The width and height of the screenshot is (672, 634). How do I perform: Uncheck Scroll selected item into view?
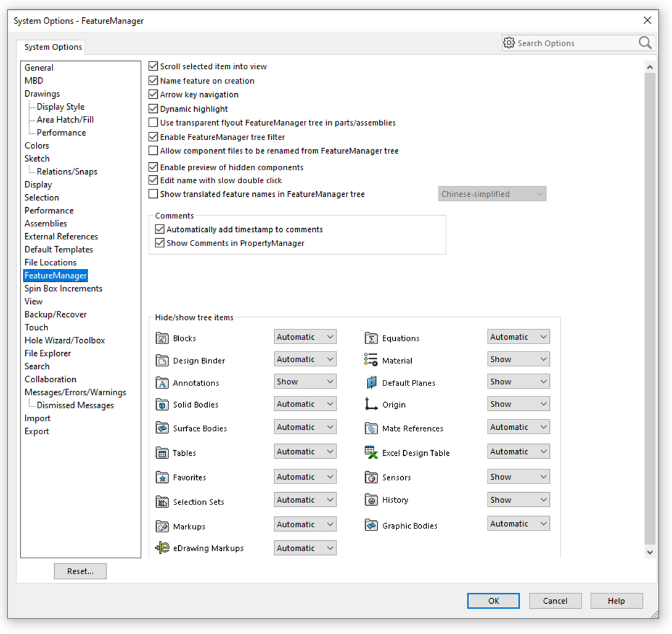(152, 66)
